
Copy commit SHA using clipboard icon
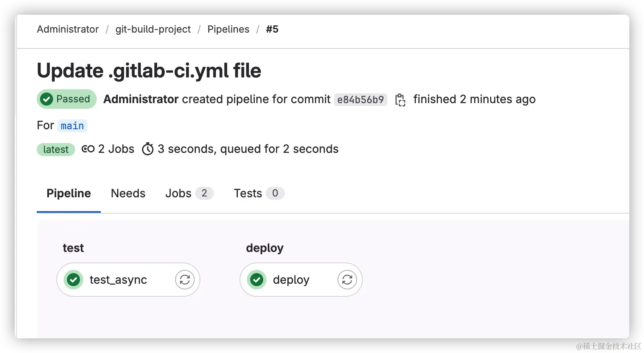400,100
